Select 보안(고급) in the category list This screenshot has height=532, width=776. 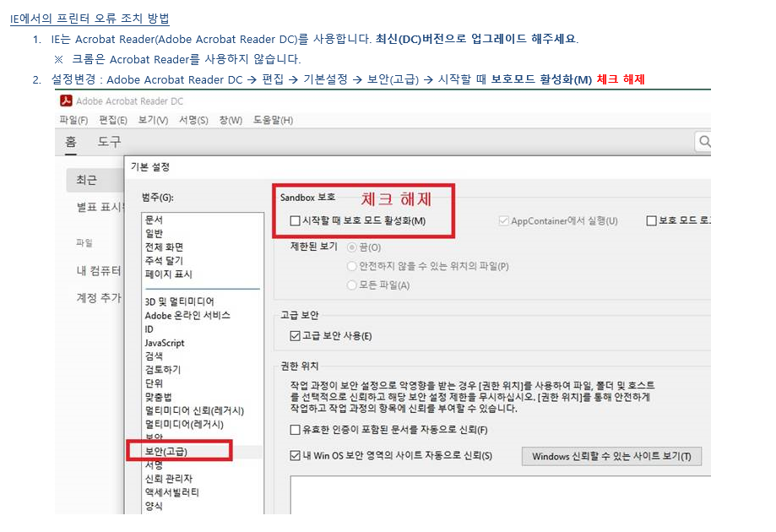pos(166,452)
